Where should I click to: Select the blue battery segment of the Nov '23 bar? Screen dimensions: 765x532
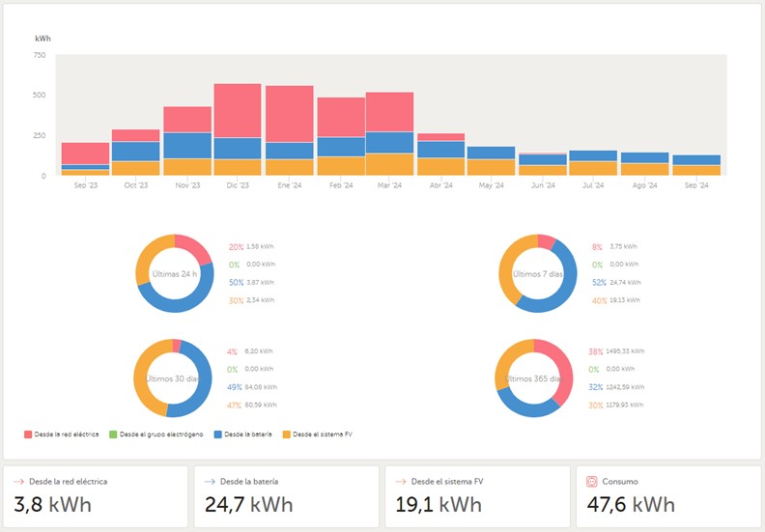click(187, 146)
